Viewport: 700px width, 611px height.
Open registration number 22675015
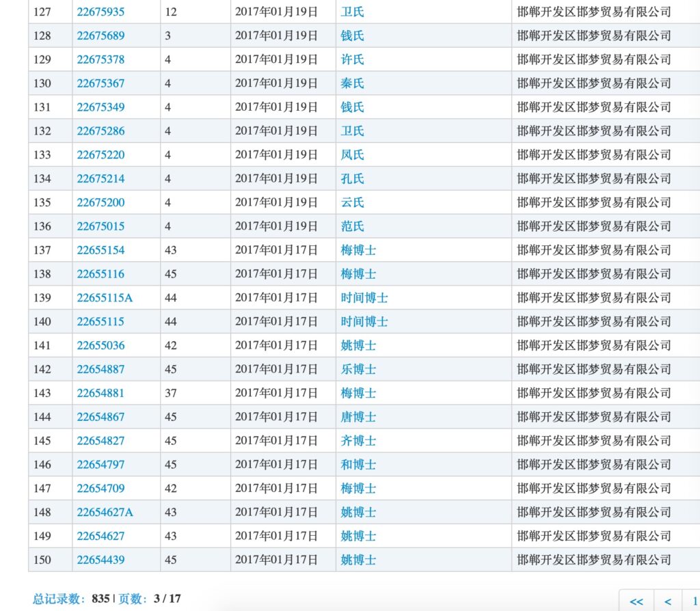point(100,226)
